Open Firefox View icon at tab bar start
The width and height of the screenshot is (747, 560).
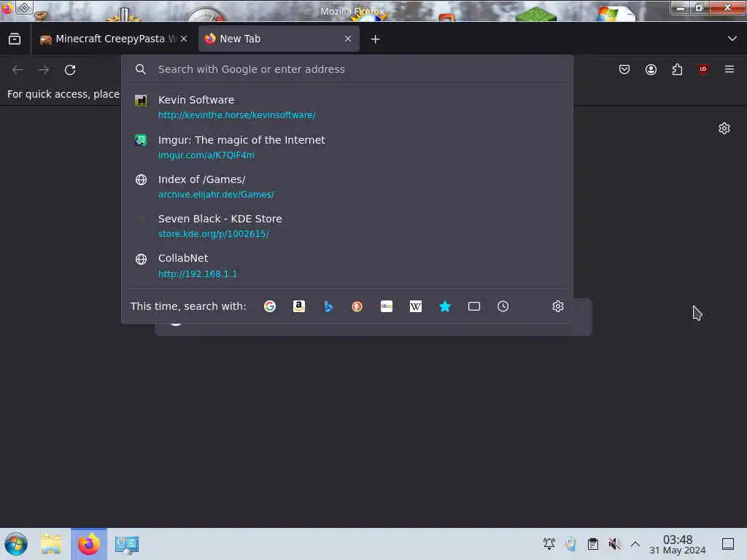pos(15,39)
